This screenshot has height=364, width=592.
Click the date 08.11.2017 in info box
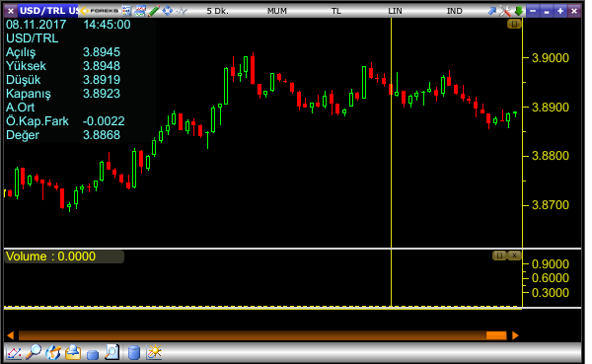click(x=37, y=25)
